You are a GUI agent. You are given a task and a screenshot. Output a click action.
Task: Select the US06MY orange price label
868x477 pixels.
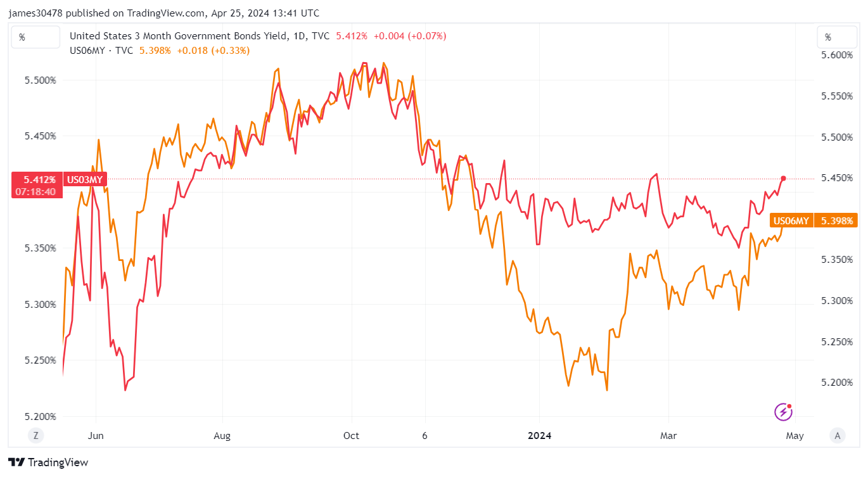(x=792, y=220)
